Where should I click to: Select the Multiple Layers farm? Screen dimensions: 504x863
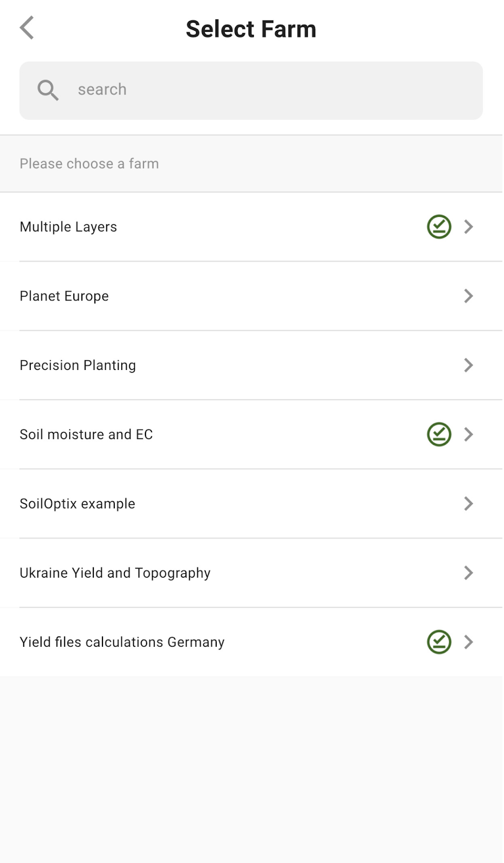point(68,227)
